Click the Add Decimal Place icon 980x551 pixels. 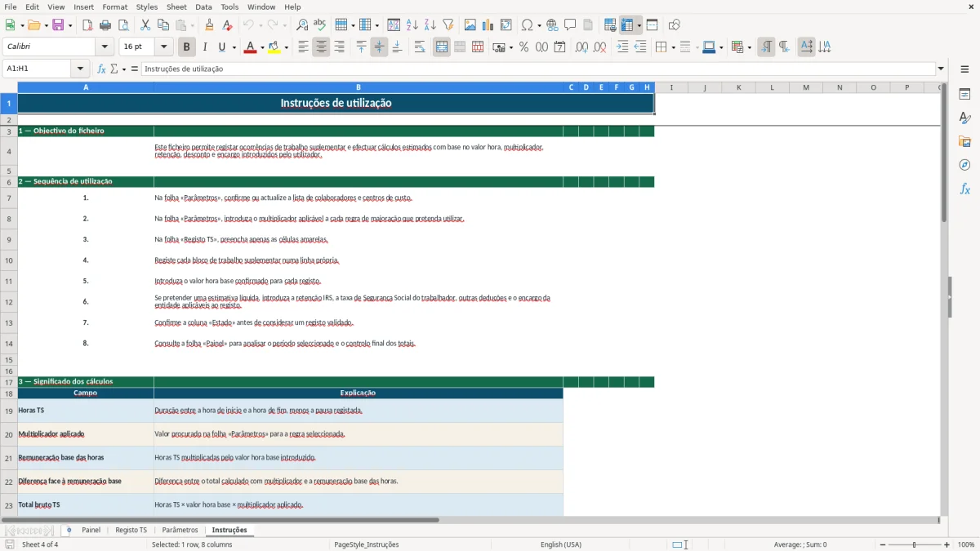pos(582,47)
